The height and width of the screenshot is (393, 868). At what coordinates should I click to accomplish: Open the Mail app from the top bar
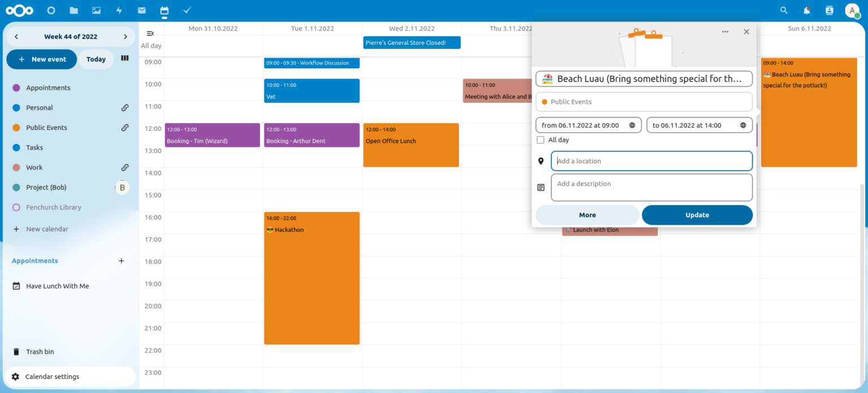[x=141, y=10]
